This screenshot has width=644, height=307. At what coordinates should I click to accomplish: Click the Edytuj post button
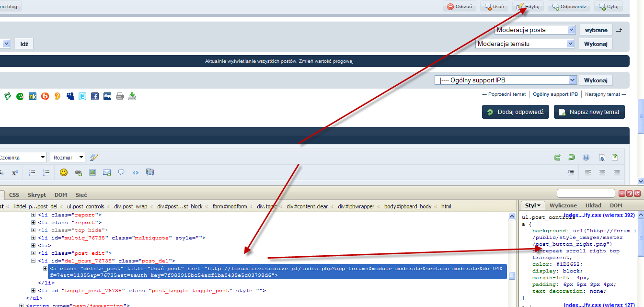click(x=528, y=7)
